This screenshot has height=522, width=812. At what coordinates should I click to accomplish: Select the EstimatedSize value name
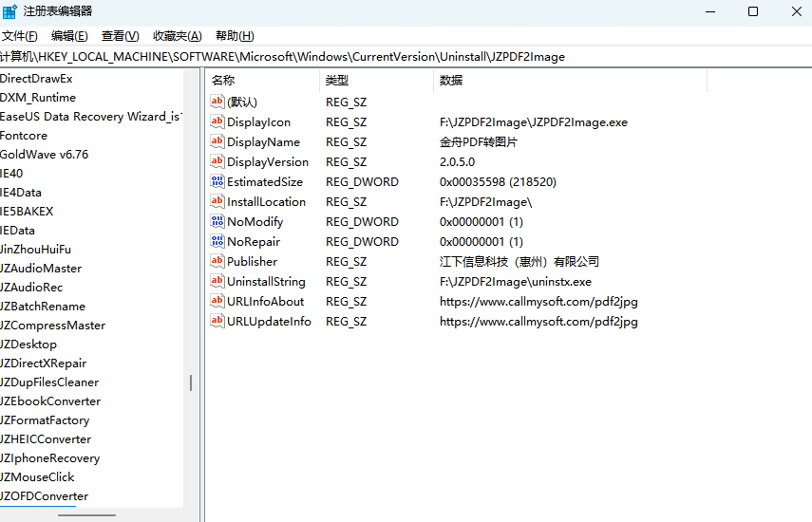(x=265, y=181)
